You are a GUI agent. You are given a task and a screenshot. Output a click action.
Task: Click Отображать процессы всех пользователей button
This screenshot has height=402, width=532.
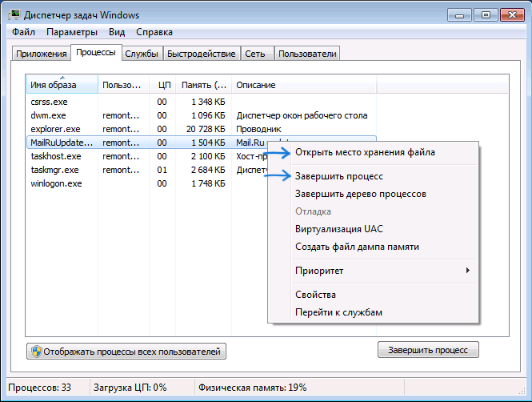[x=126, y=352]
